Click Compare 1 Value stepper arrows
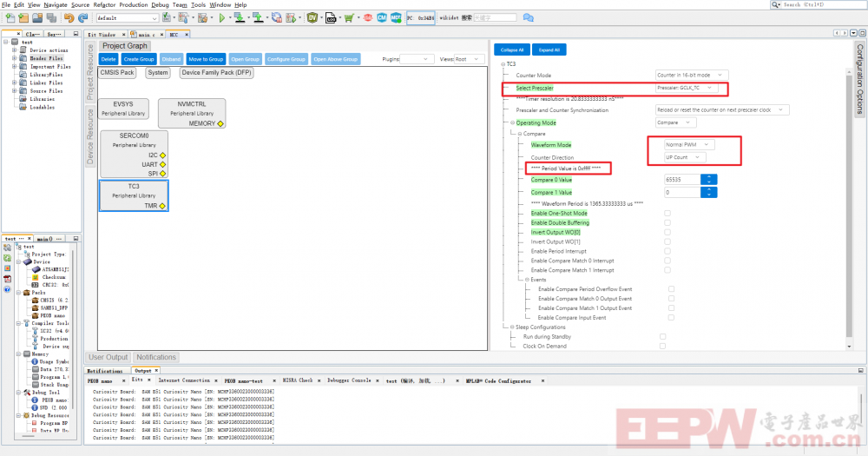The width and height of the screenshot is (868, 456). click(709, 192)
